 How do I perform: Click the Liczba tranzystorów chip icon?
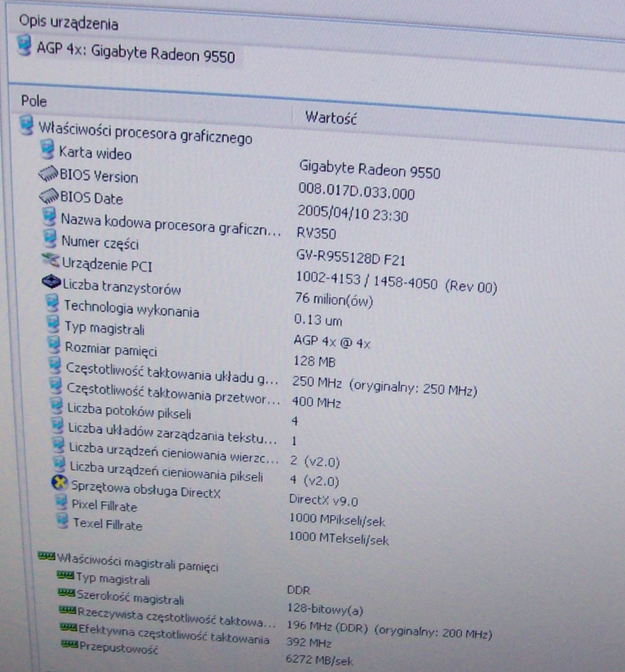[51, 282]
